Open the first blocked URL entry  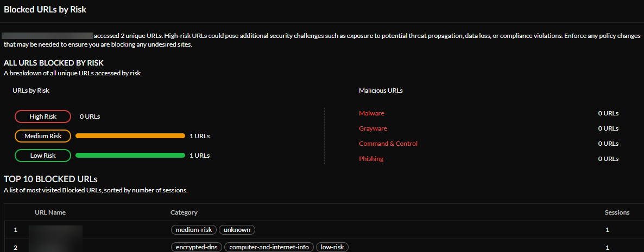pyautogui.click(x=55, y=230)
